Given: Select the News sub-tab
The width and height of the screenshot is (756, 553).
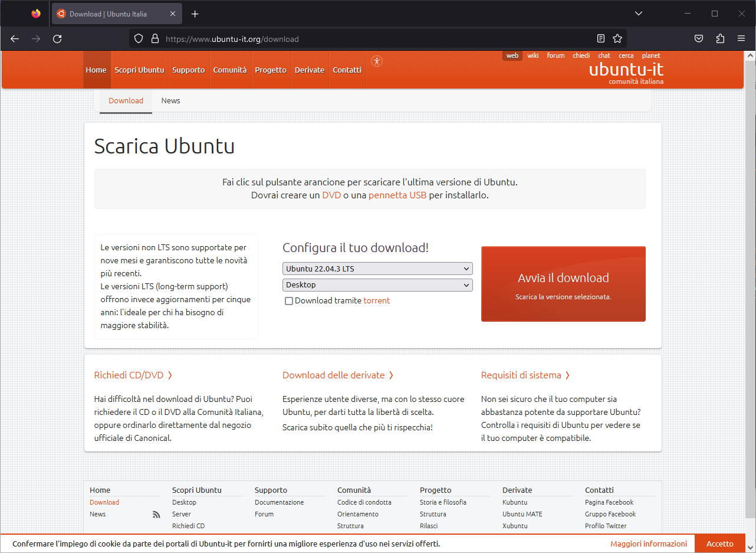Looking at the screenshot, I should (170, 101).
